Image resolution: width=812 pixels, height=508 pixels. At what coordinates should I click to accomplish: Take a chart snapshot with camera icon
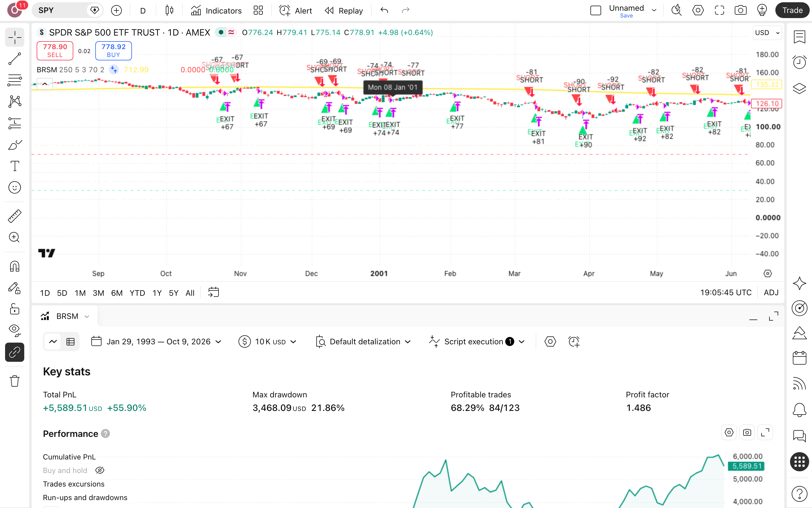coord(741,10)
